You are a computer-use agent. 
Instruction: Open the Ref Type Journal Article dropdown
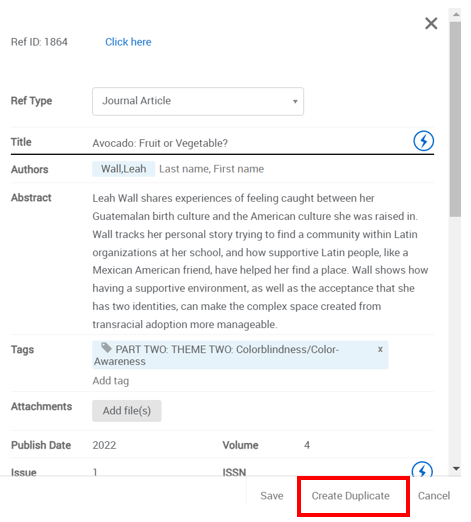[x=198, y=101]
